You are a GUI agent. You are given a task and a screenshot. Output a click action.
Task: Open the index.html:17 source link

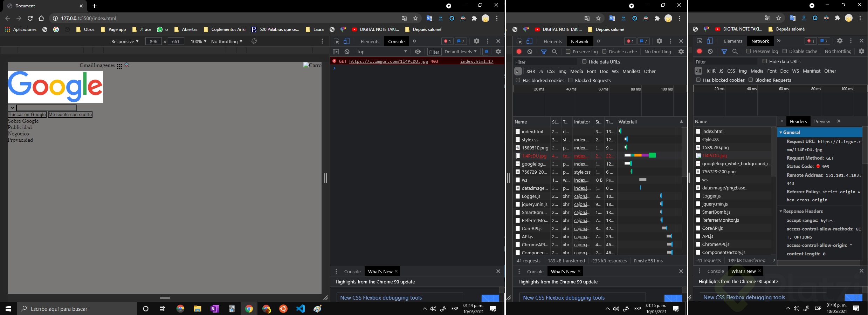coord(477,61)
